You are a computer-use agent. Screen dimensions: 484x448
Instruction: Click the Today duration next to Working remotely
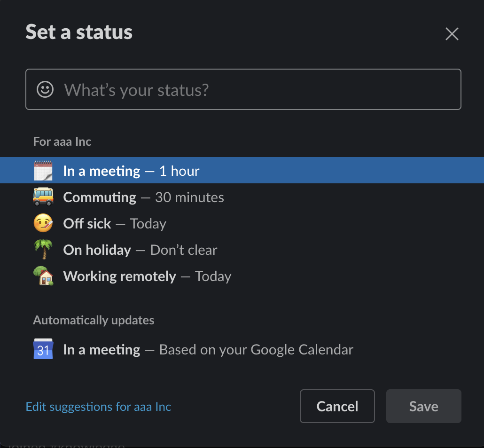pos(213,276)
